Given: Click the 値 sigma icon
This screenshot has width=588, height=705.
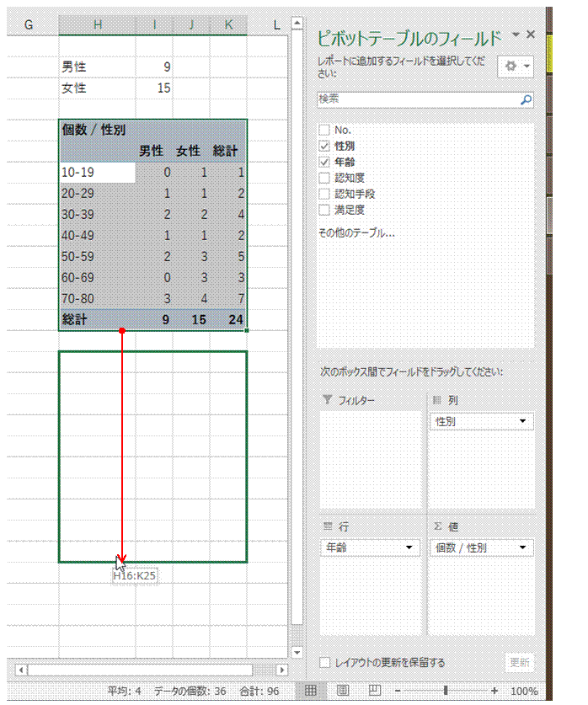Looking at the screenshot, I should [437, 526].
